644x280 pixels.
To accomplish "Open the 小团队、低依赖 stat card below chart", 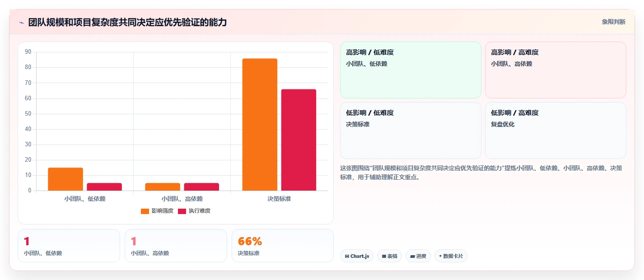I will [x=69, y=246].
